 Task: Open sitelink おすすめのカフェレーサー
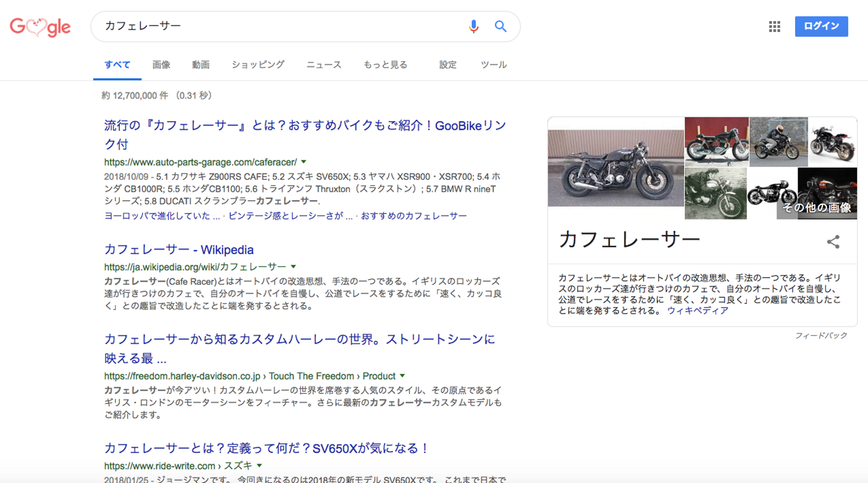coord(414,216)
